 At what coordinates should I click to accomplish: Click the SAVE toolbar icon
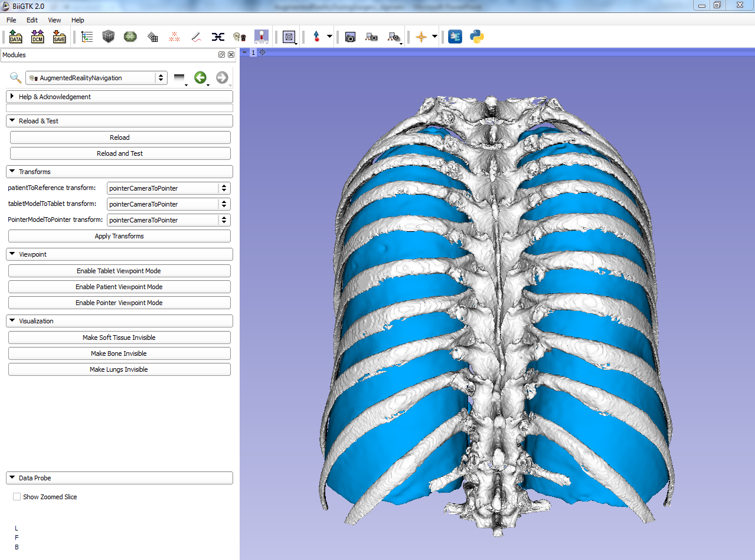click(x=59, y=37)
